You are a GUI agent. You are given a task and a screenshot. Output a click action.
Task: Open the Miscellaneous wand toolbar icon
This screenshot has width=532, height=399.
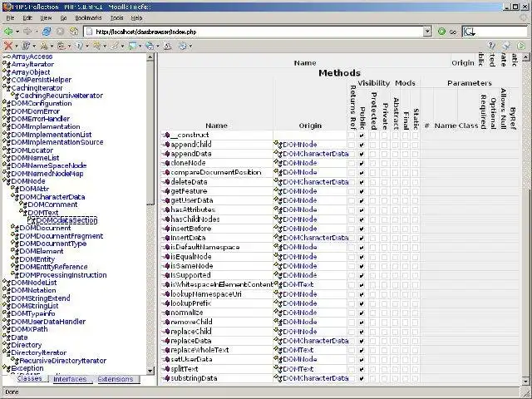(x=96, y=46)
